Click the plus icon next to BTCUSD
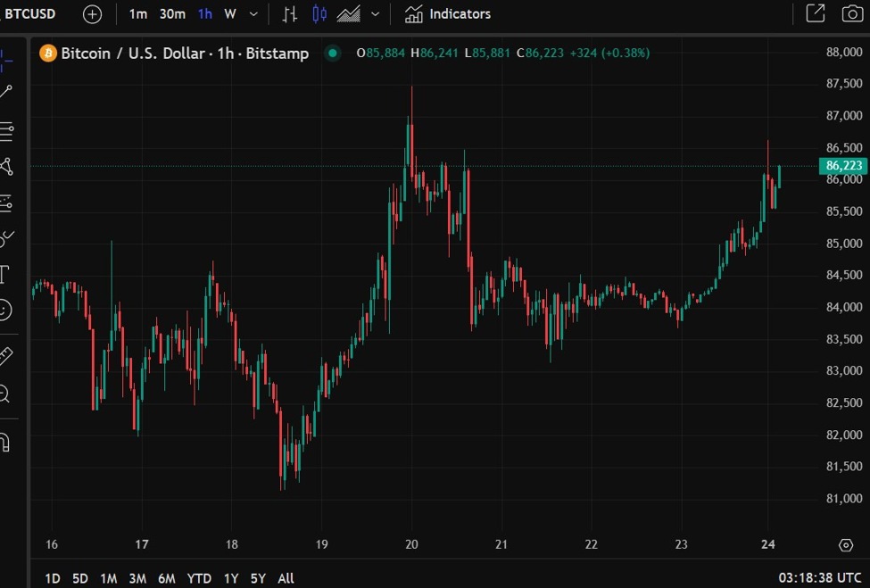The height and width of the screenshot is (588, 870). (92, 13)
